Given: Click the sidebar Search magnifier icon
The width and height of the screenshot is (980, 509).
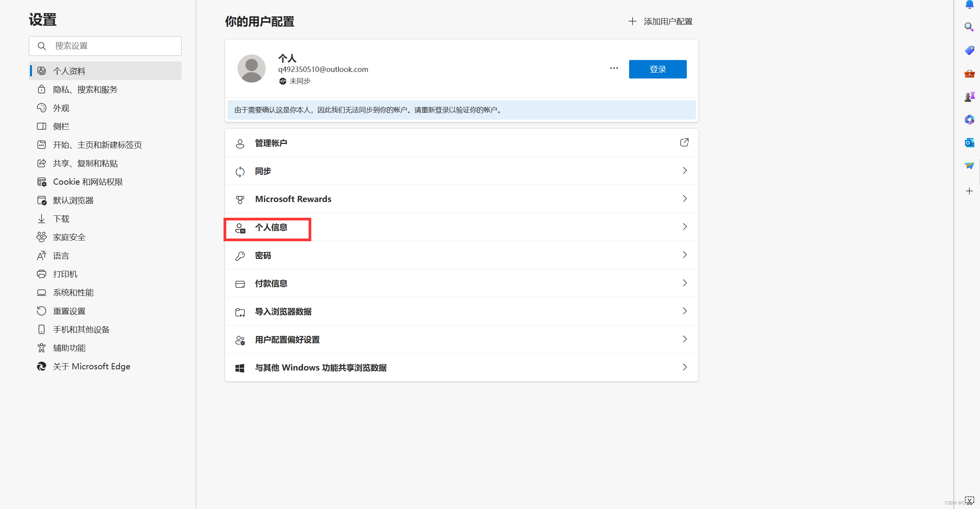Looking at the screenshot, I should click(x=969, y=27).
